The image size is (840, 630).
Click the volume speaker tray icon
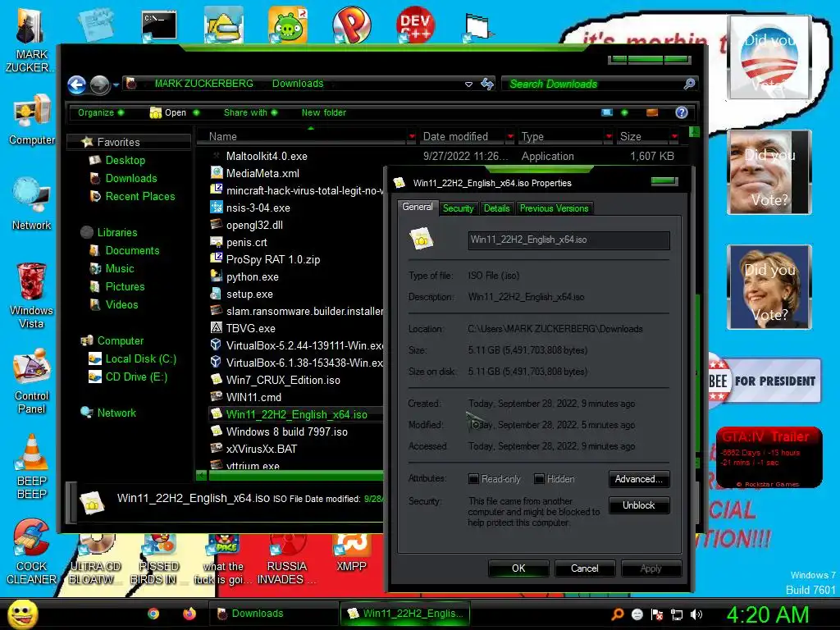[696, 614]
